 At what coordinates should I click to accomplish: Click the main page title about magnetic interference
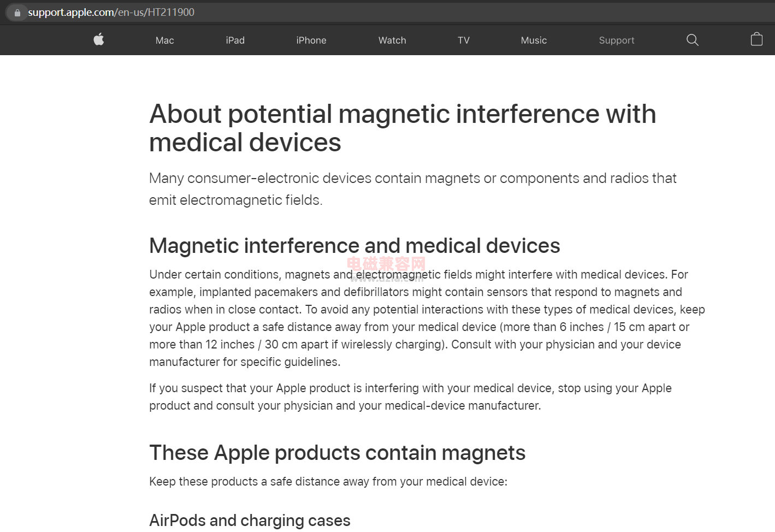coord(403,128)
